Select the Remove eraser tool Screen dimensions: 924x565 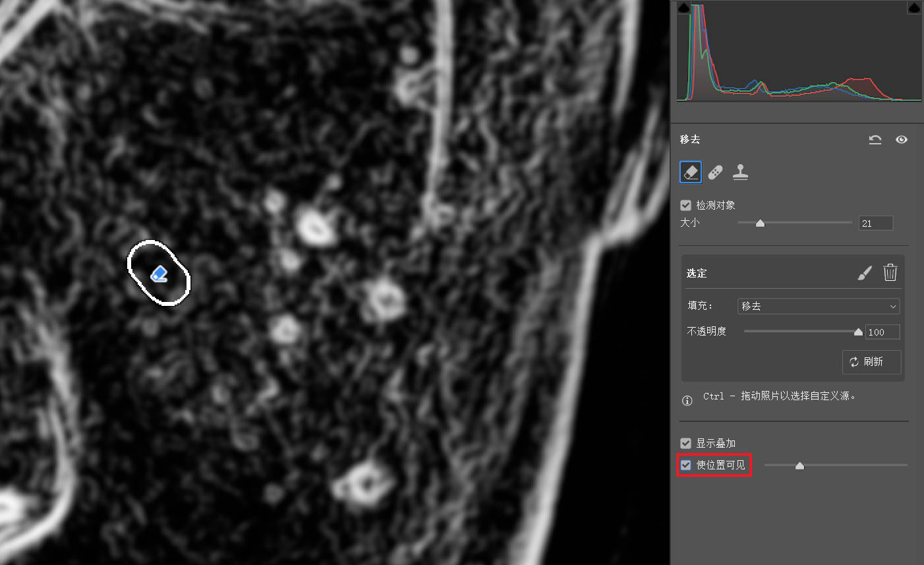tap(691, 172)
